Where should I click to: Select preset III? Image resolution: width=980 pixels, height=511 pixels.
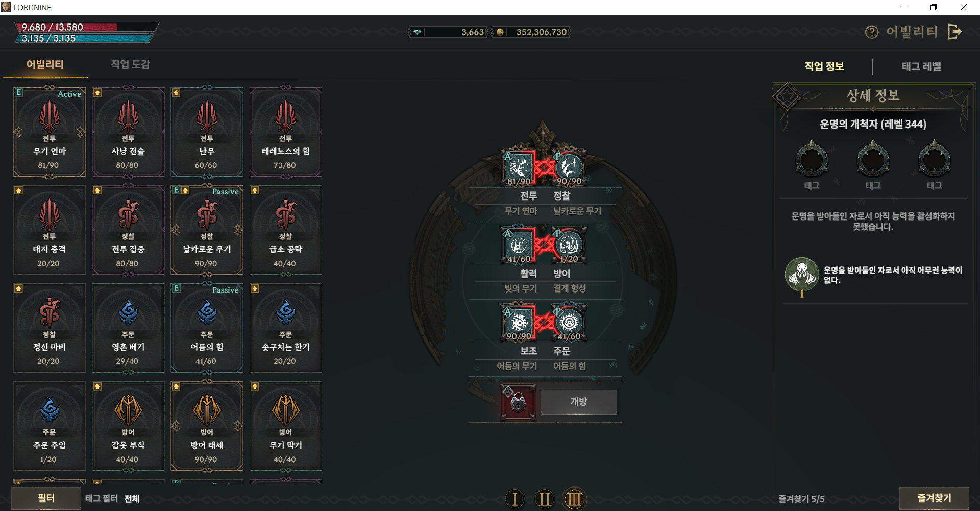pos(574,499)
